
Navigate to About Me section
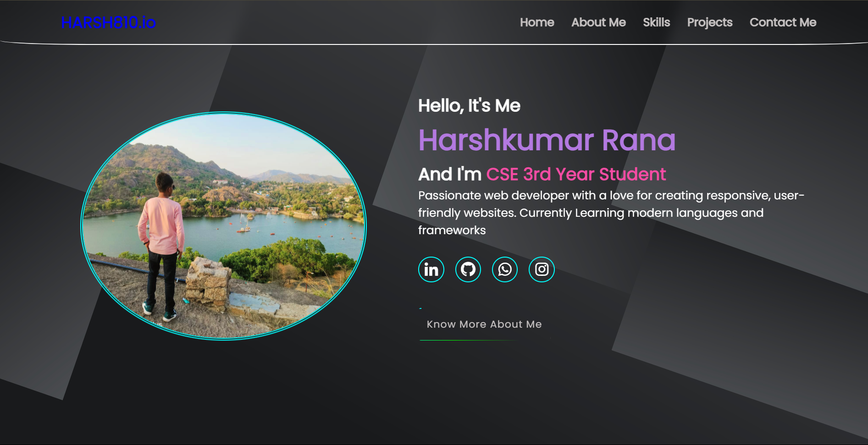(x=598, y=22)
